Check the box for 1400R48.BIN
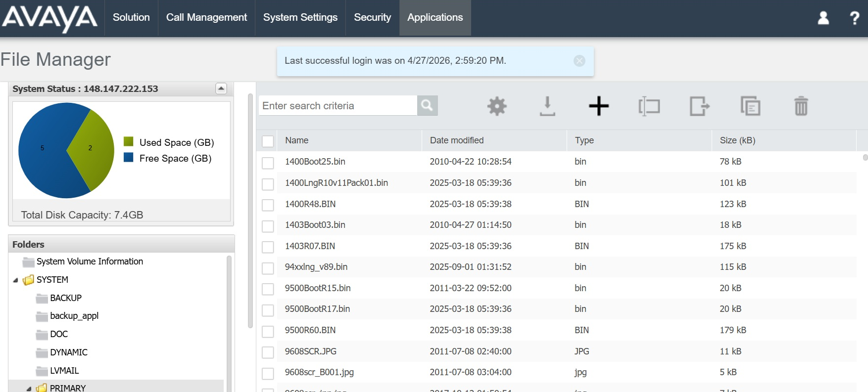Screen dimensions: 868x392 click(x=268, y=205)
